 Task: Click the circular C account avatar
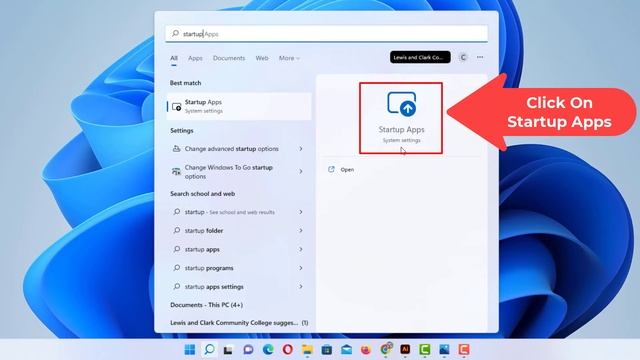[x=463, y=58]
